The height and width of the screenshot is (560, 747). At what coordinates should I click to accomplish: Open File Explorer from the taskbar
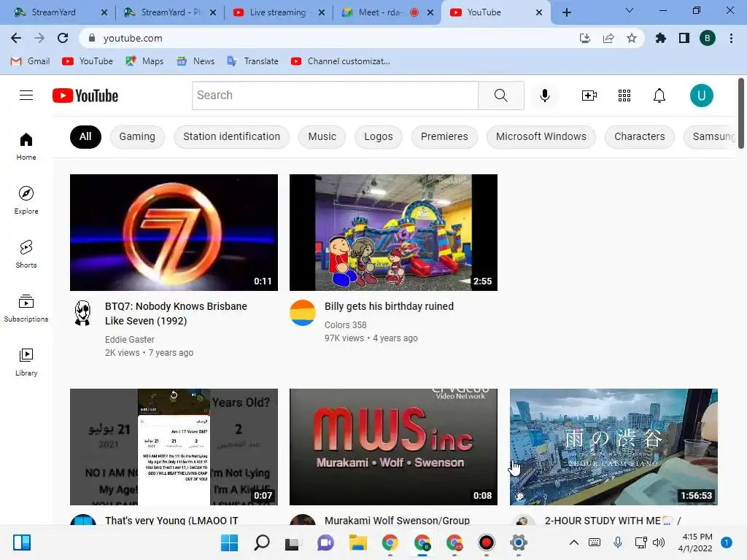click(x=357, y=542)
